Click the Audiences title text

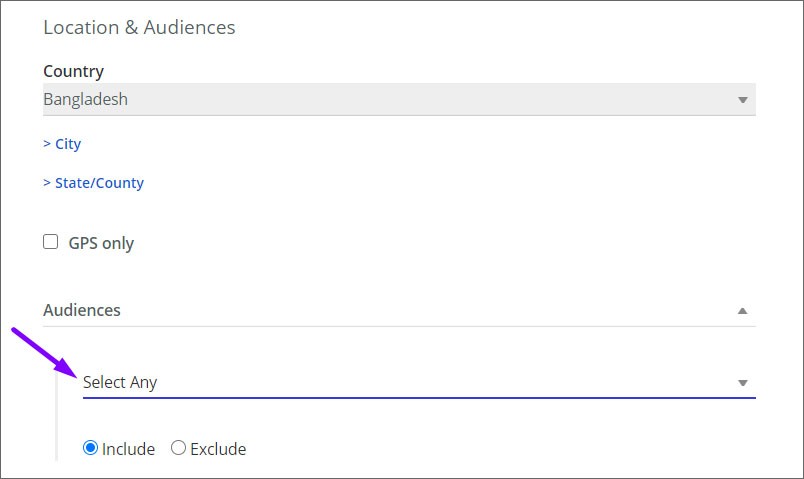[82, 310]
